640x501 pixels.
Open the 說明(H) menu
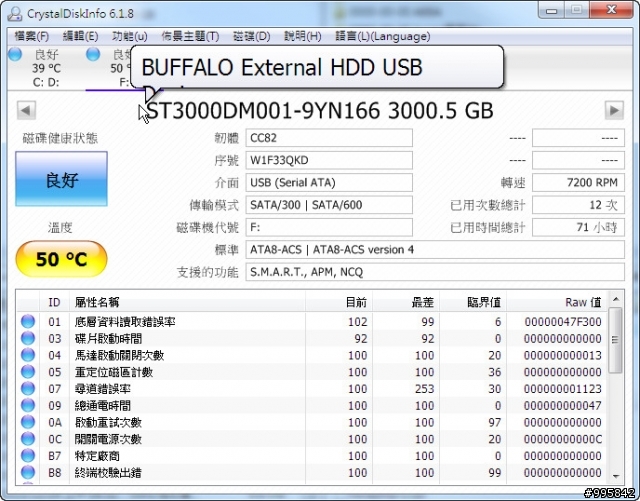(x=302, y=36)
